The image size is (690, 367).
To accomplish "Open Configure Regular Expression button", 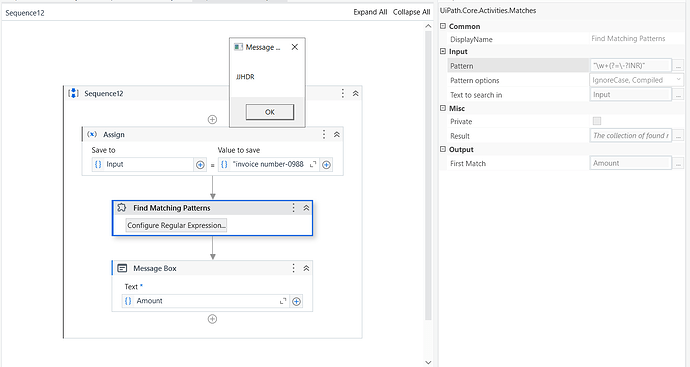I will pos(176,225).
